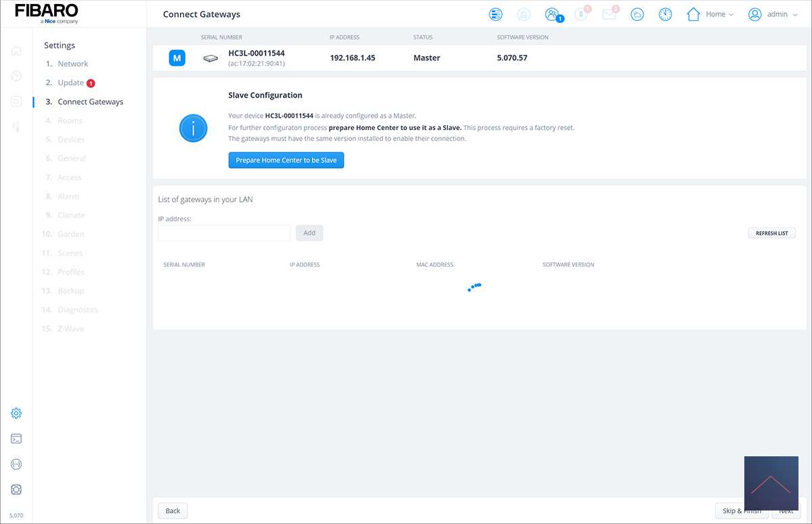Open the API brackets icon in sidebar
Screen dimensions: 812x524
pos(16,464)
